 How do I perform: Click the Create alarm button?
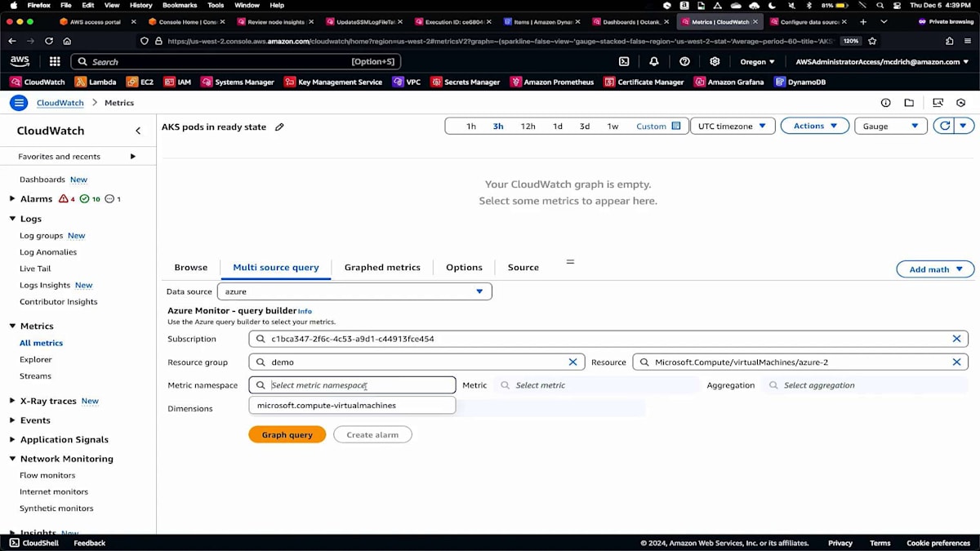tap(372, 435)
